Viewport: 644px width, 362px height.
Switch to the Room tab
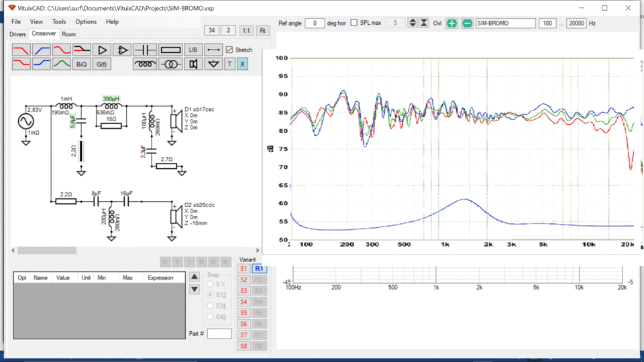pos(68,34)
